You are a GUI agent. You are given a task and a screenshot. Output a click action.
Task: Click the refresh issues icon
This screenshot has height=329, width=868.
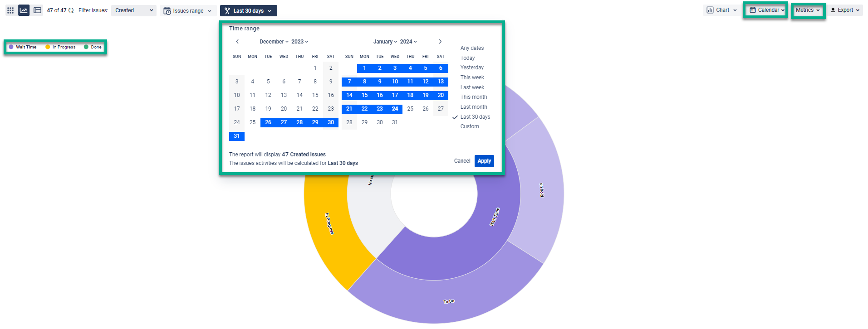click(x=71, y=10)
